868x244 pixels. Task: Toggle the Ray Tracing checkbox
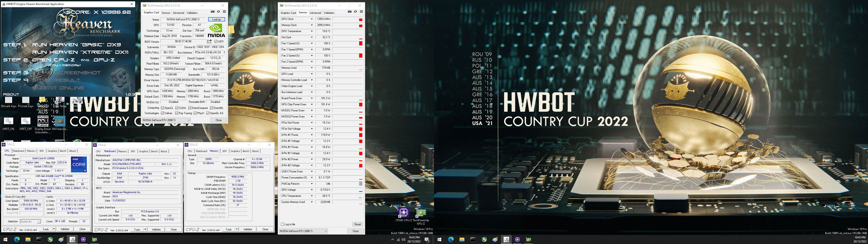177,113
